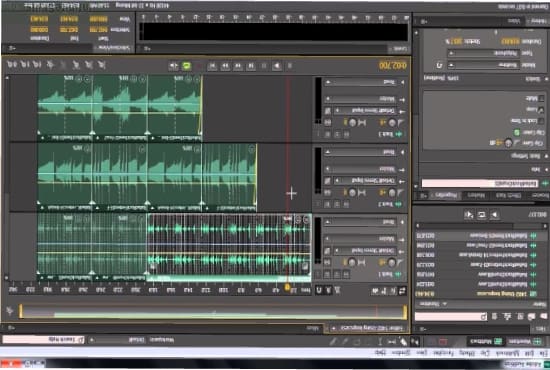Image resolution: width=550 pixels, height=370 pixels.
Task: Show the Sends track controls icon
Action: pyautogui.click(x=384, y=291)
